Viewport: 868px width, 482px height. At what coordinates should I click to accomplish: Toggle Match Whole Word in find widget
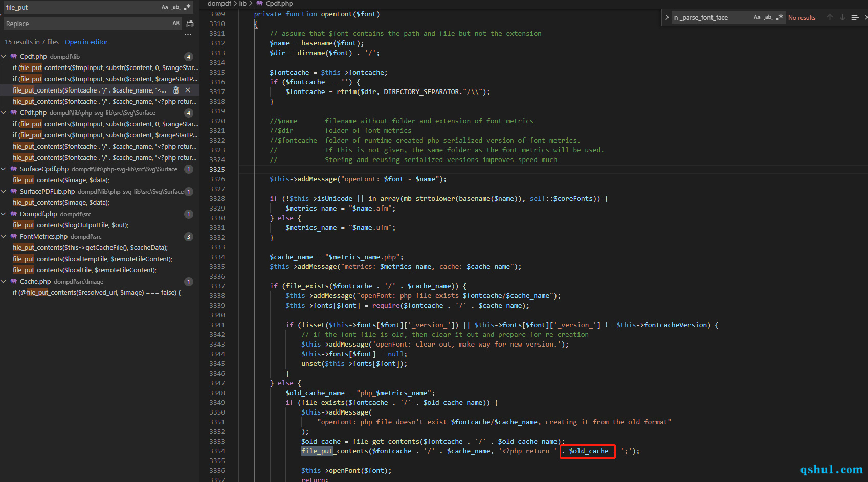pos(768,17)
